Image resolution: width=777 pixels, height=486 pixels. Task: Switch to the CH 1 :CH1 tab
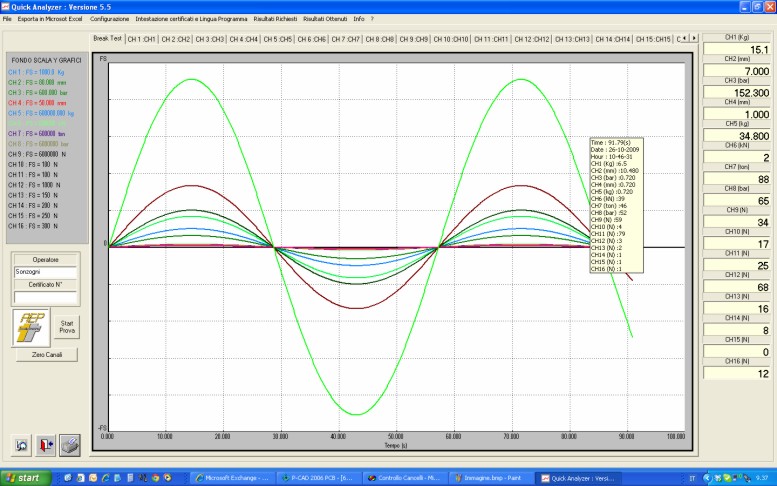point(142,40)
